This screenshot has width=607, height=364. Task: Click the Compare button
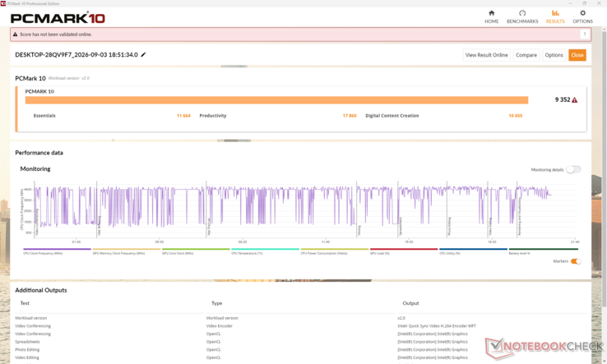(526, 55)
